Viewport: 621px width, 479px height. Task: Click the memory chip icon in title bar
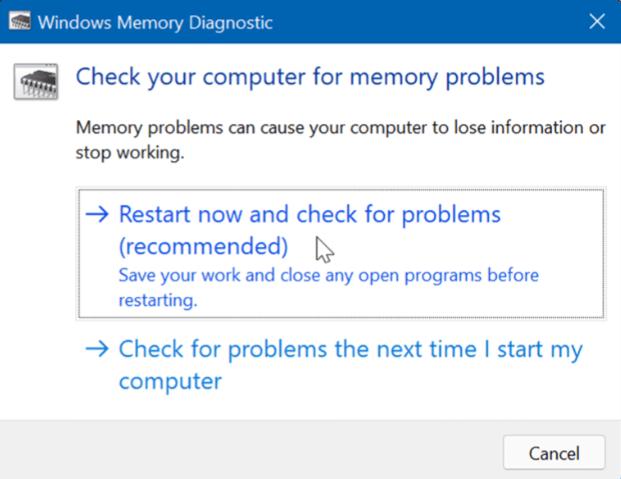point(20,21)
